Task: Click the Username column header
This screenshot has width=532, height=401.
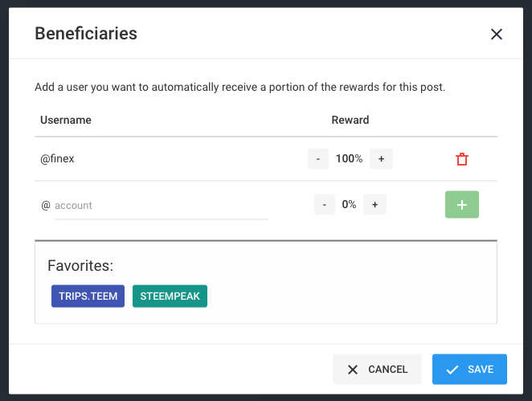Action: pyautogui.click(x=66, y=120)
